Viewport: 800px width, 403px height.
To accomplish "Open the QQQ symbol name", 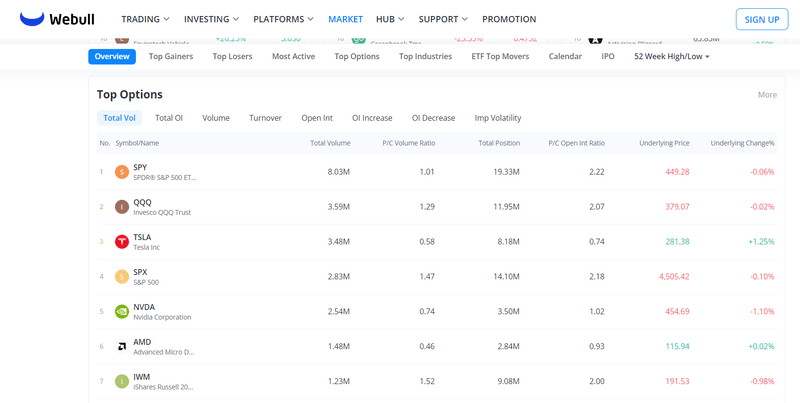I will [142, 202].
